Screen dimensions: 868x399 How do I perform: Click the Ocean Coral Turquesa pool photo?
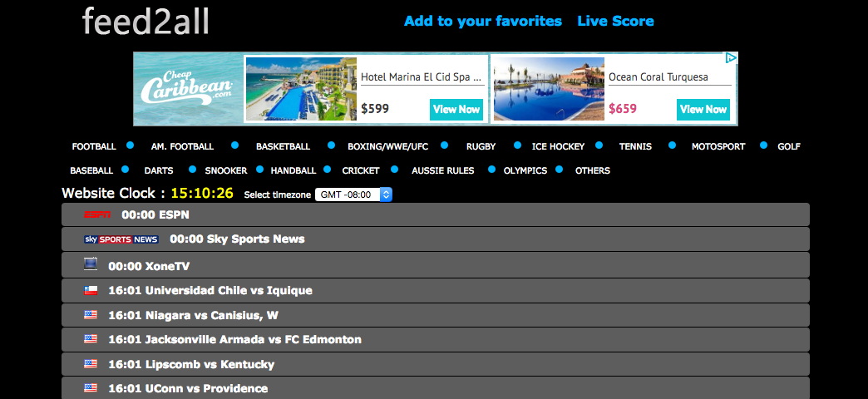click(x=549, y=89)
